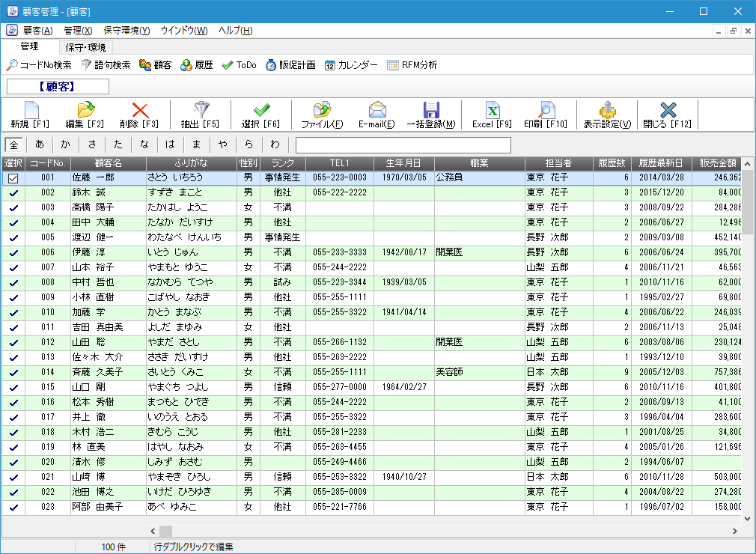This screenshot has height=554, width=756.
Task: Click the search text field beside kana buttons
Action: (403, 144)
